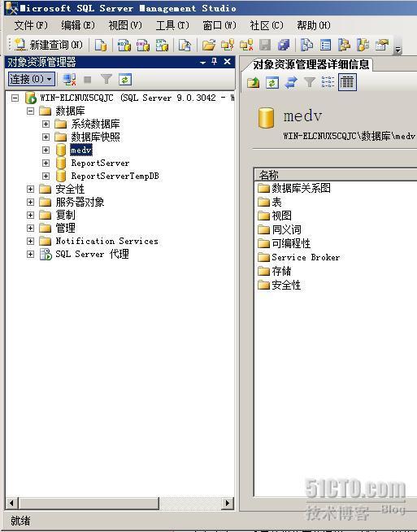Switch details pane to Report grid view icon
The height and width of the screenshot is (532, 417).
[x=347, y=82]
